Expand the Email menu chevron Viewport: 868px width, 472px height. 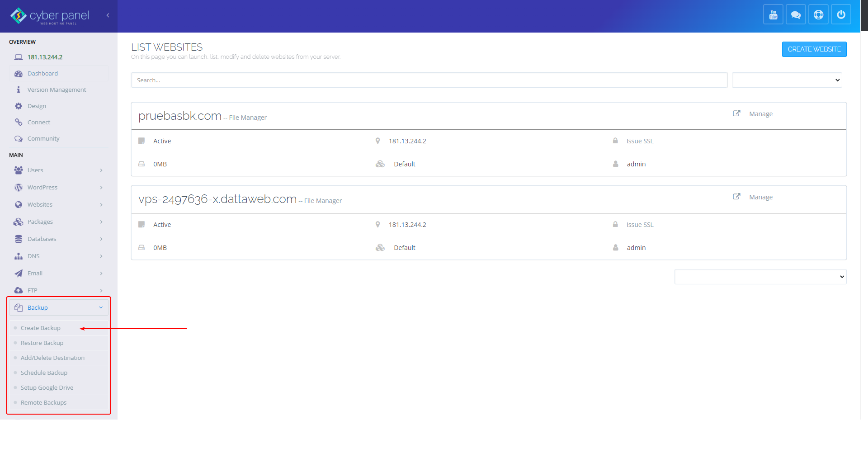click(x=101, y=274)
